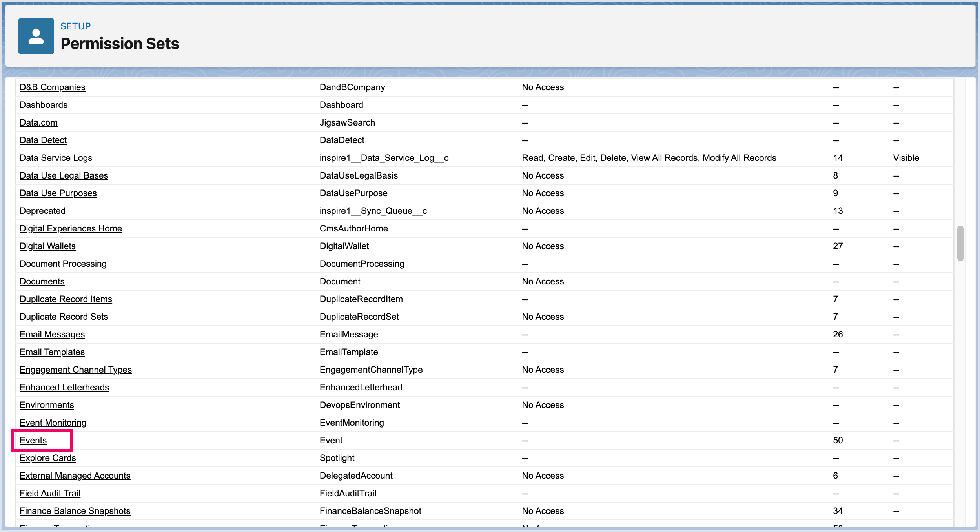Screen dimensions: 980x532
Task: Open Duplicate Record Items link
Action: pyautogui.click(x=66, y=299)
